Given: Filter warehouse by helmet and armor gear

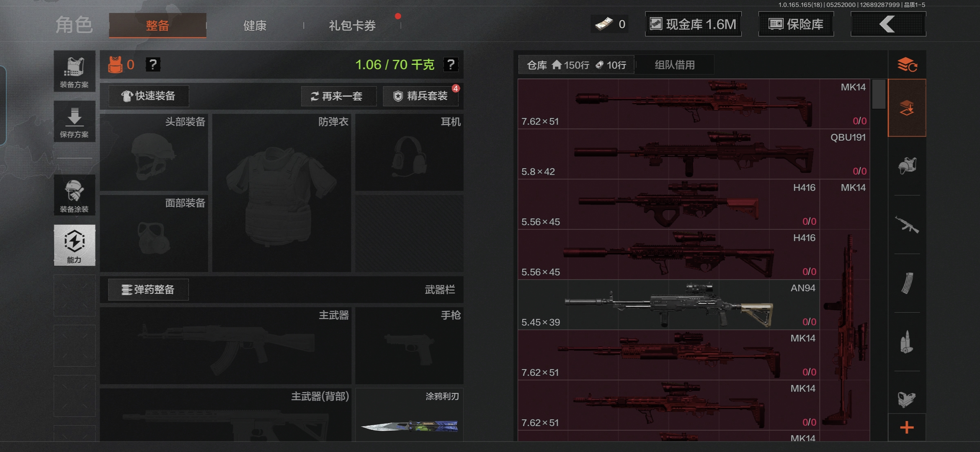Looking at the screenshot, I should [907, 166].
